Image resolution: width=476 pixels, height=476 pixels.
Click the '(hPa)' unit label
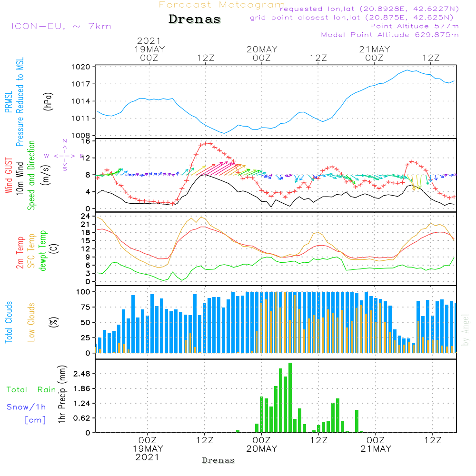(48, 101)
